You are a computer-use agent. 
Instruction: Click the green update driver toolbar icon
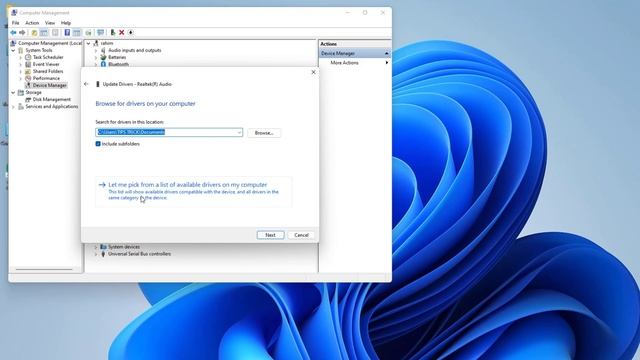tap(113, 33)
